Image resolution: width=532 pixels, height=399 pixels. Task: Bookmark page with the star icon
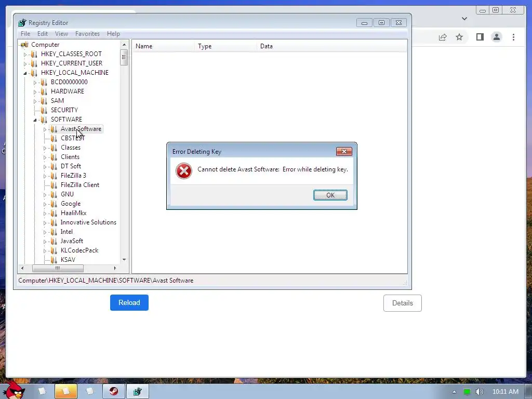tap(459, 37)
